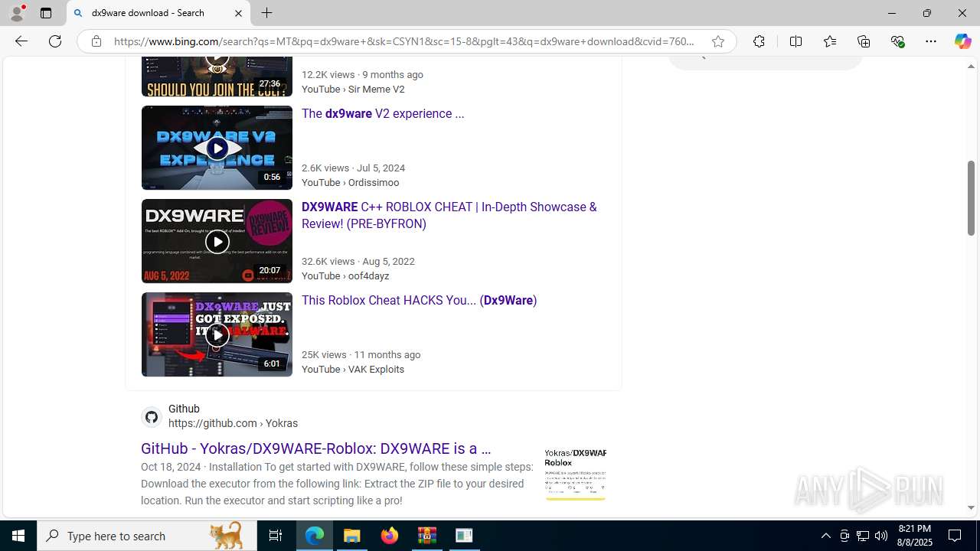980x551 pixels.
Task: Open the Edge profile icon
Action: pyautogui.click(x=17, y=13)
